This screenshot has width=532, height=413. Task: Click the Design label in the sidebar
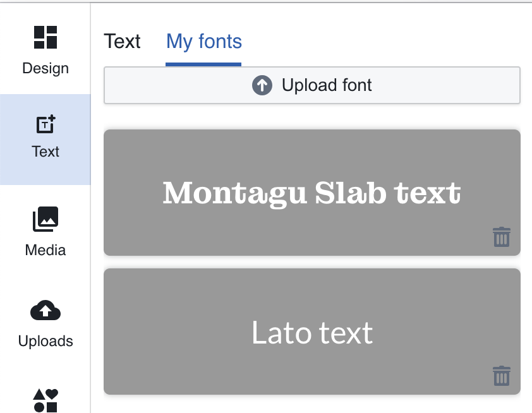pyautogui.click(x=45, y=68)
